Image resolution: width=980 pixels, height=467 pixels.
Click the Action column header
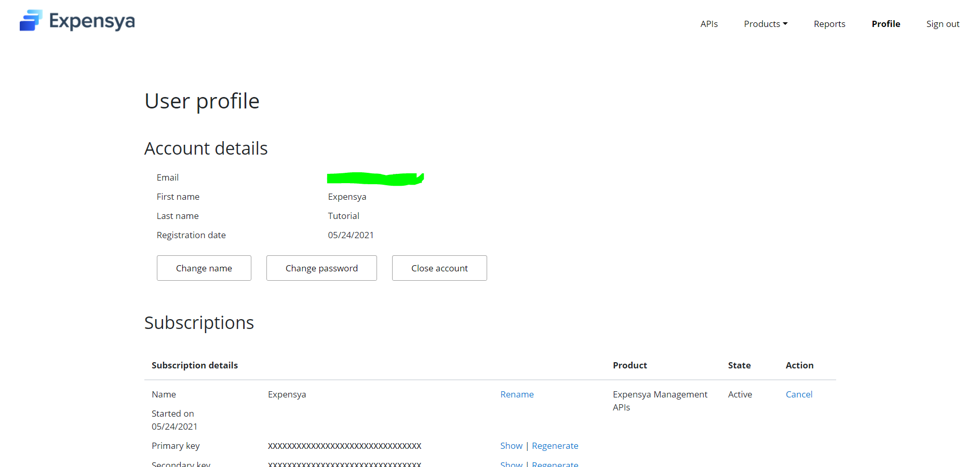click(x=799, y=365)
